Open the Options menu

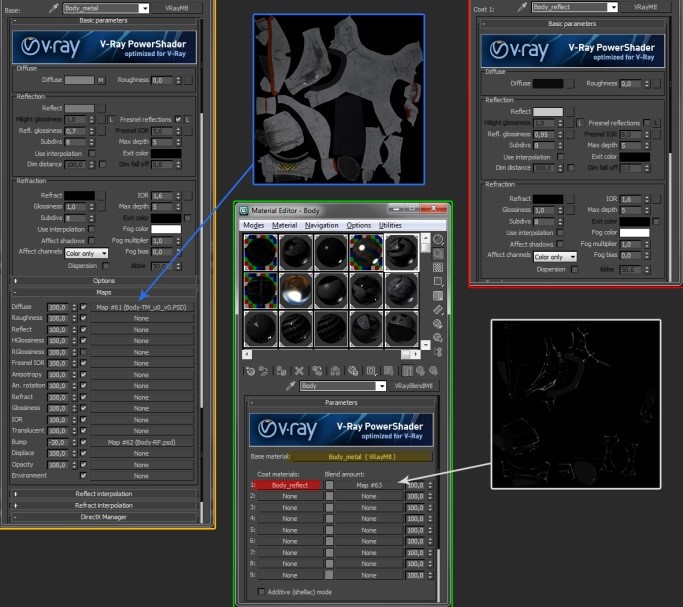click(358, 226)
